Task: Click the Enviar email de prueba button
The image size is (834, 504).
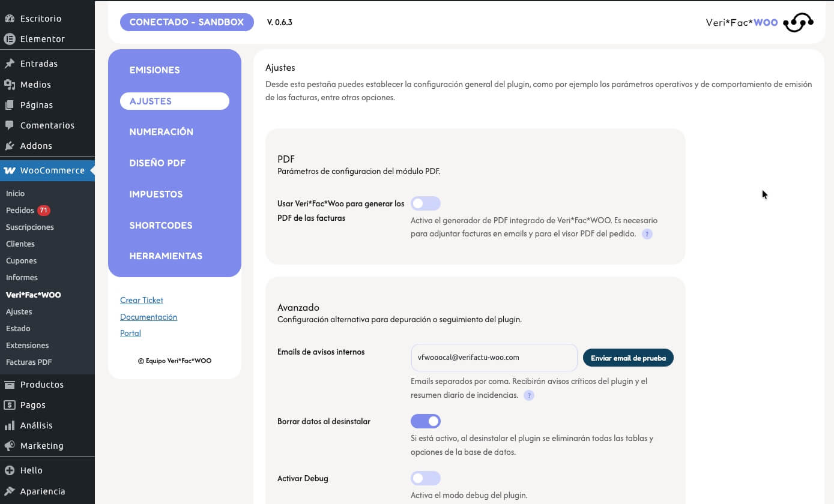Action: (628, 358)
